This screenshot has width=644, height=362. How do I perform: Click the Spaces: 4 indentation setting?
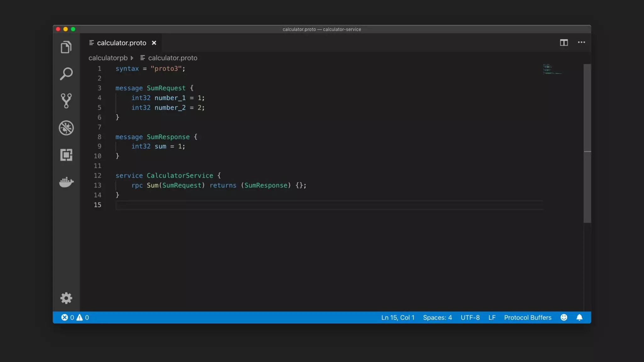[437, 317]
